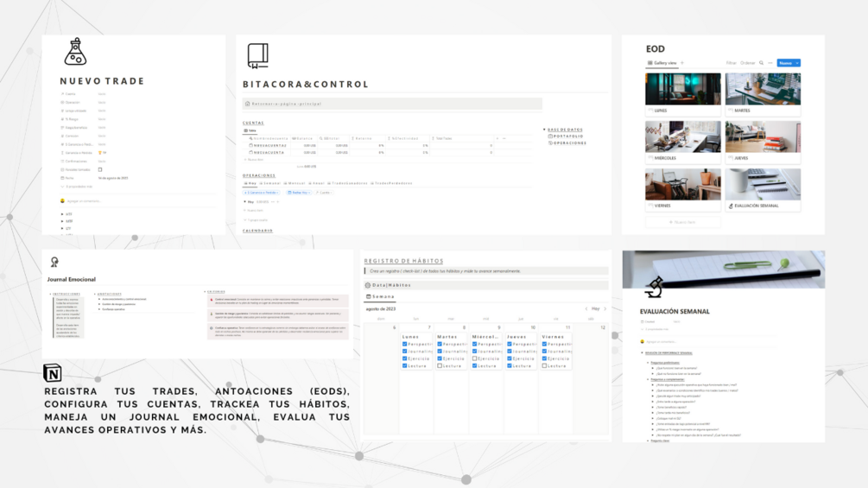Uncheck Lunes Perspectiva checkbox
Screen dimensions: 868x488
405,344
